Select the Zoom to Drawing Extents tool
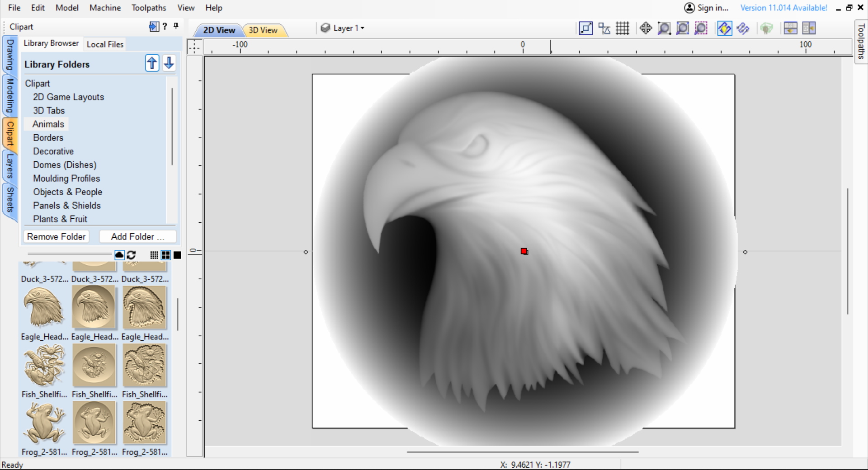This screenshot has height=470, width=868. point(682,28)
